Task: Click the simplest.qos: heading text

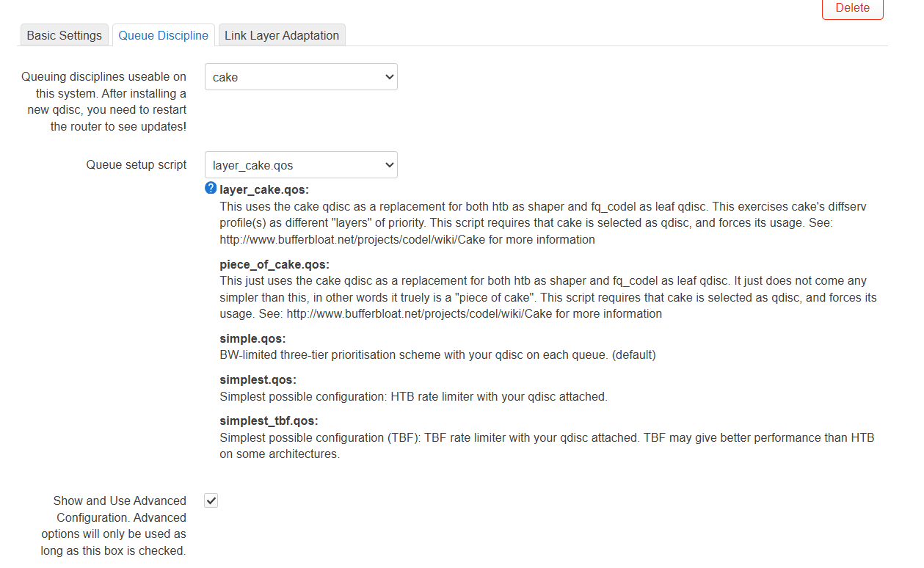Action: point(258,380)
